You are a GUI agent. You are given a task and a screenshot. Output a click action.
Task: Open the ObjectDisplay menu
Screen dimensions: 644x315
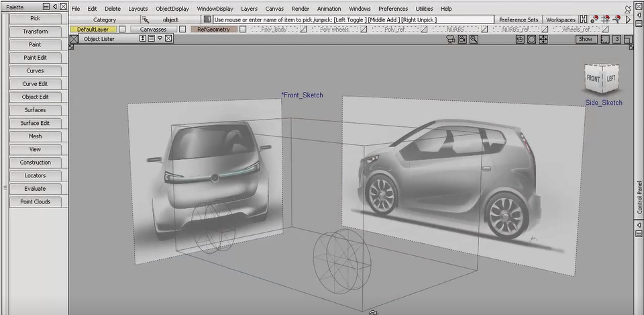click(172, 9)
